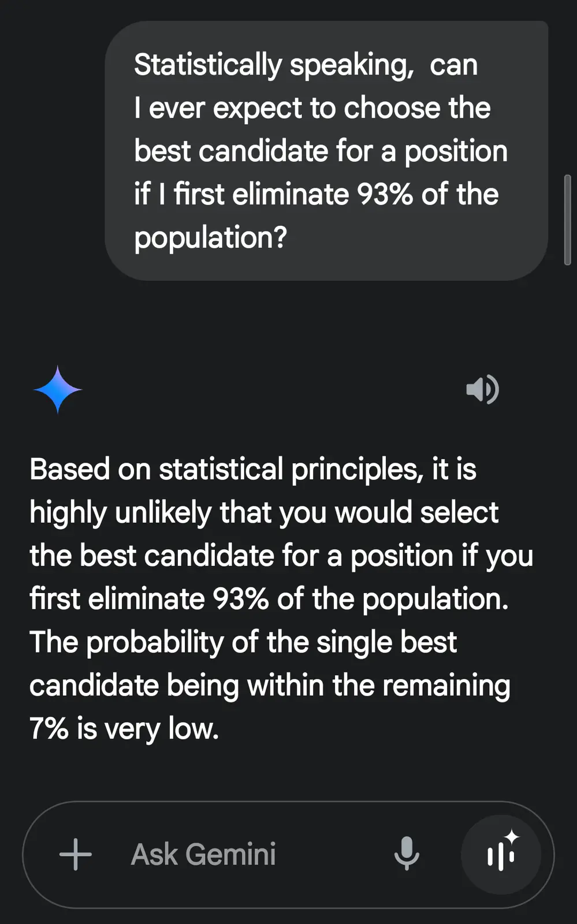Click "candidate being within the remaining" response line
577x924 pixels.
tap(270, 685)
